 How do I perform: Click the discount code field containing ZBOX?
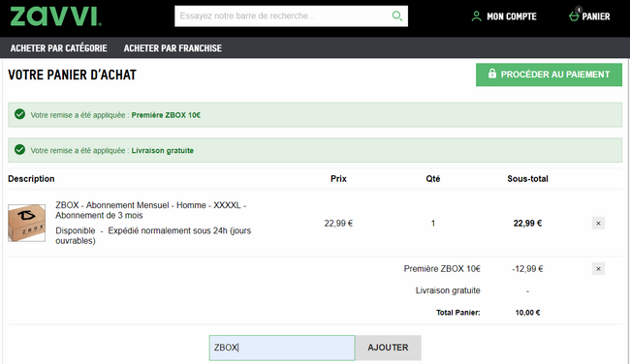point(282,348)
